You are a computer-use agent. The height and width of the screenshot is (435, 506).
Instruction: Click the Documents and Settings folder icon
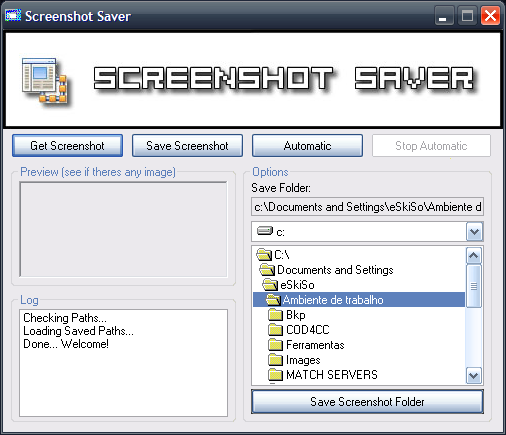pos(267,270)
